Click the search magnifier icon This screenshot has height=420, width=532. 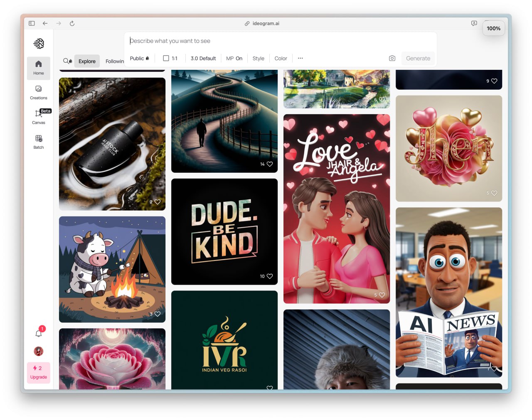[67, 61]
